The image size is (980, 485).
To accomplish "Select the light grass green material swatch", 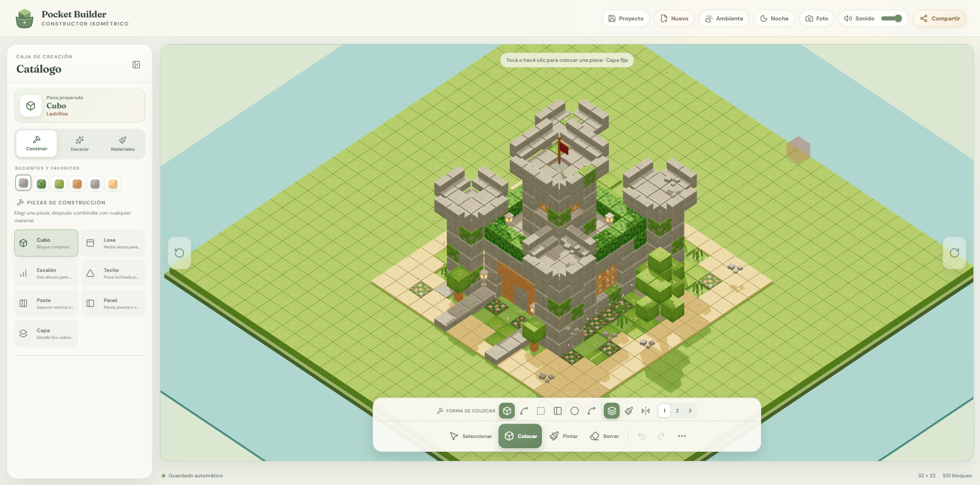I will coord(59,183).
